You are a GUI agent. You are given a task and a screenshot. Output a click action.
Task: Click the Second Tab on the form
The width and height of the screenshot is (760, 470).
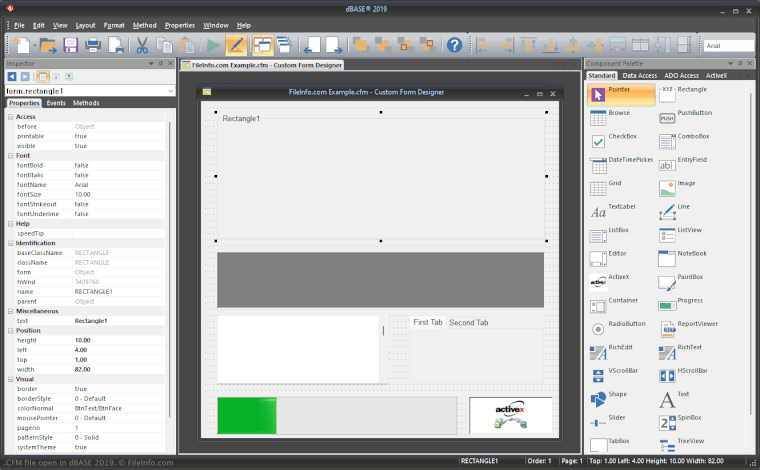point(468,323)
